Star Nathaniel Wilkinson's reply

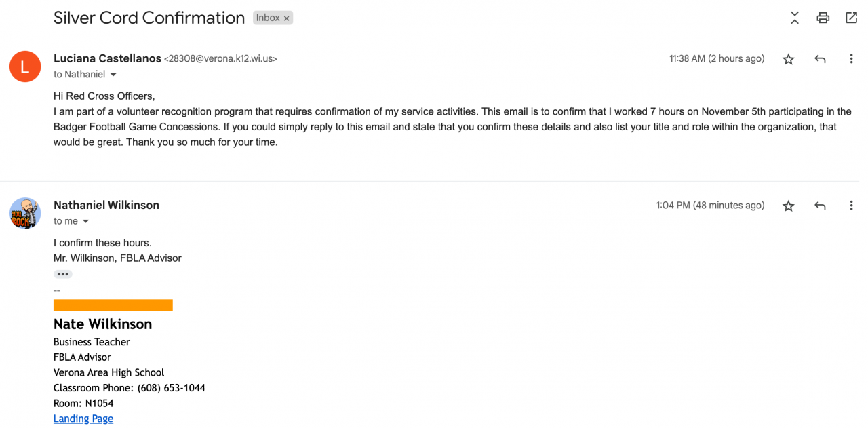[x=788, y=206]
